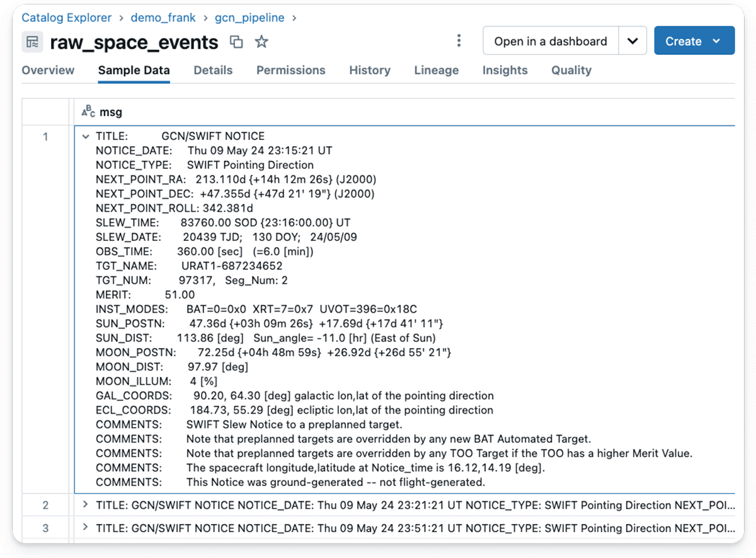Open demo_frank catalog breadcrumb link
The height and width of the screenshot is (558, 756).
coord(163,18)
